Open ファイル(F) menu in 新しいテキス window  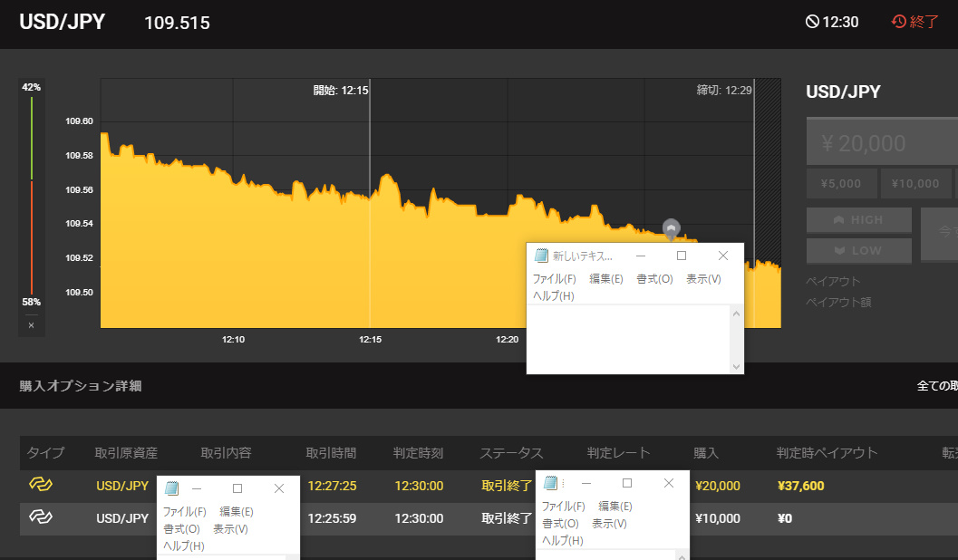[x=554, y=279]
